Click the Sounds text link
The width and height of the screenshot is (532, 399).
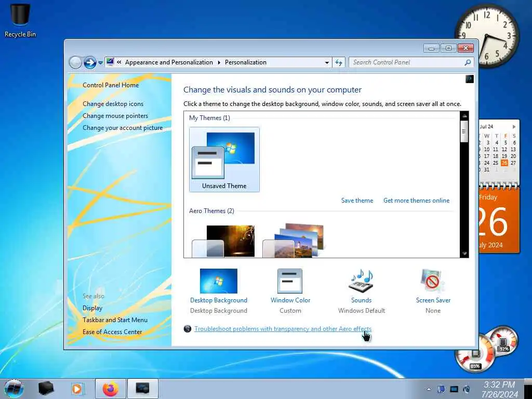tap(362, 300)
